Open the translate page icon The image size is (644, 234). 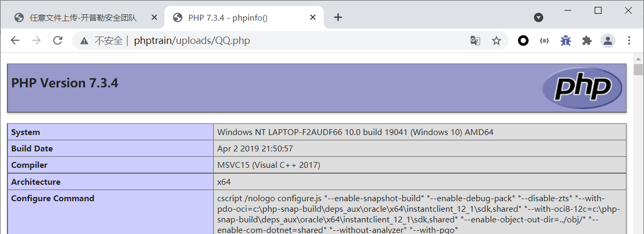tap(475, 41)
